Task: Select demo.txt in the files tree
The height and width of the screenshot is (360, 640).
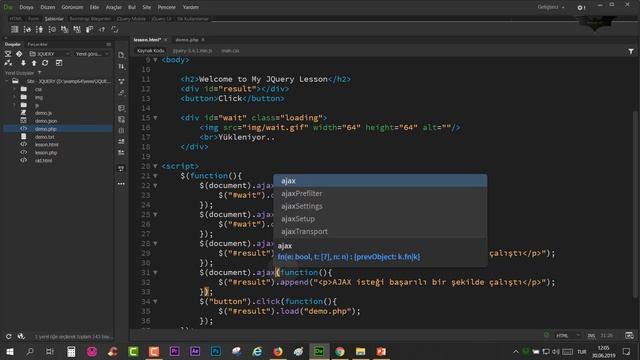Action: pos(44,137)
